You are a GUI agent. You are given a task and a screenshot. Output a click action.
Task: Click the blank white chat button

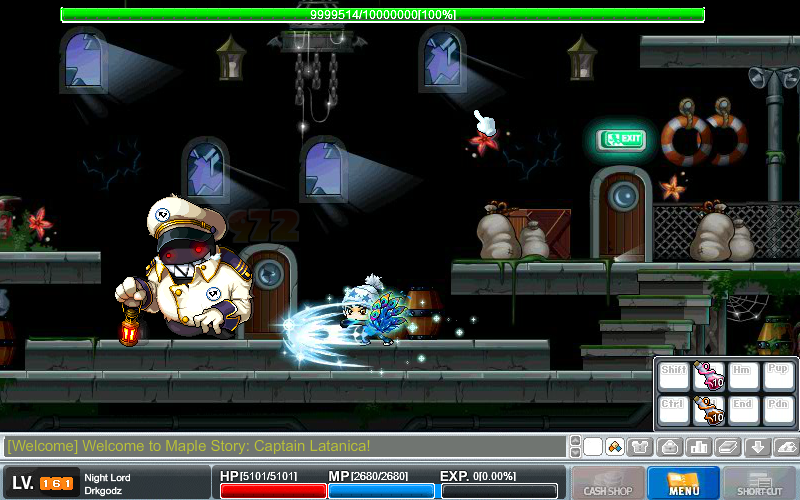tap(593, 447)
